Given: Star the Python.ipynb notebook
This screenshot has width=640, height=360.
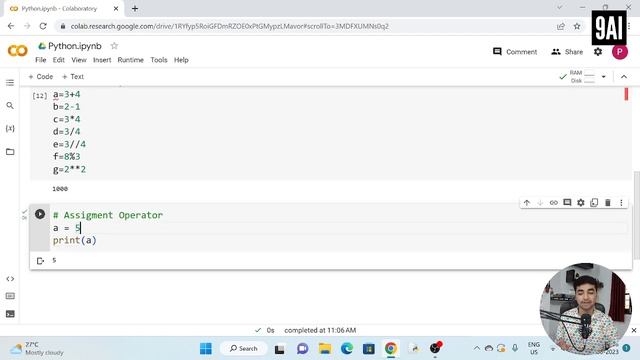Looking at the screenshot, I should 114,46.
